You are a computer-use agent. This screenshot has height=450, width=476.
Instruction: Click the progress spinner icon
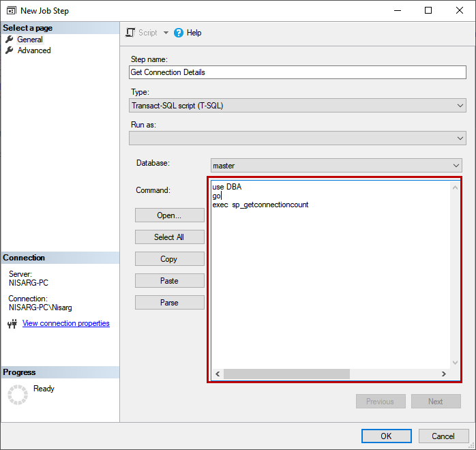pos(18,395)
